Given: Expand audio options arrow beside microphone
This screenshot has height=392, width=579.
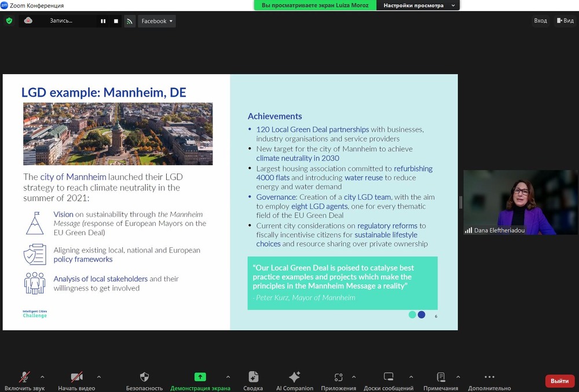Looking at the screenshot, I should pos(42,376).
